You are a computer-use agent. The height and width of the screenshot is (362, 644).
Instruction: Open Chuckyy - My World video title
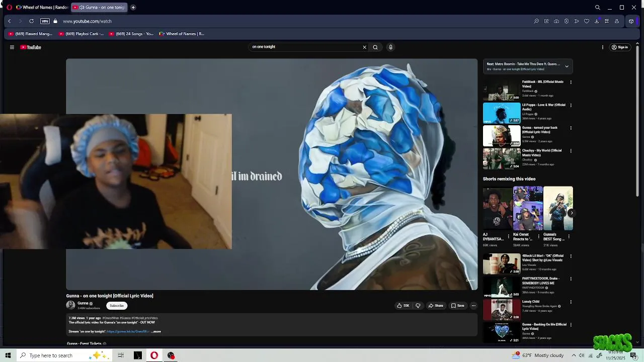pos(542,153)
